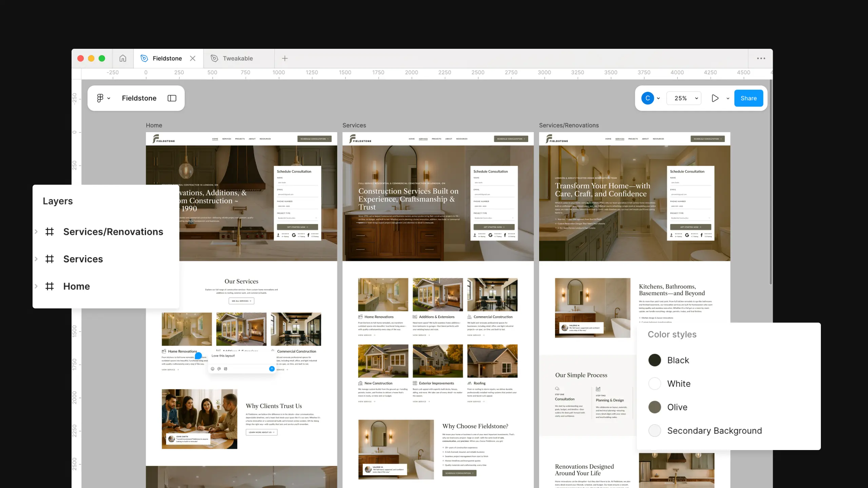Expand the Home layer chevron
This screenshot has width=868, height=488.
tap(36, 286)
